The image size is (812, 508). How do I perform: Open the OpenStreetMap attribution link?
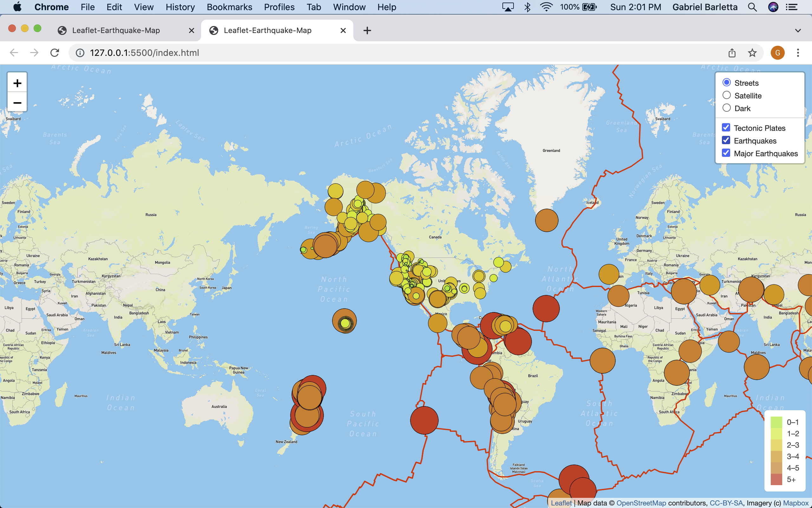(x=641, y=503)
